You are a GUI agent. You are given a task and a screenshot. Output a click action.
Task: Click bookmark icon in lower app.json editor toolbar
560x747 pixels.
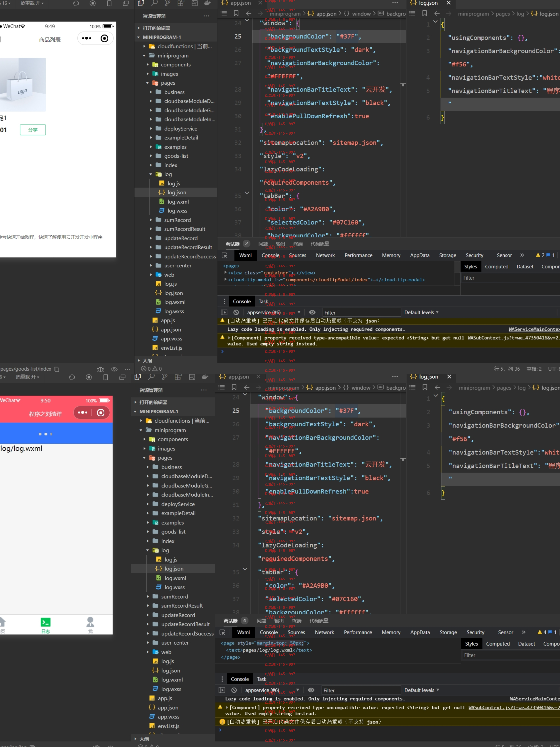tap(234, 387)
